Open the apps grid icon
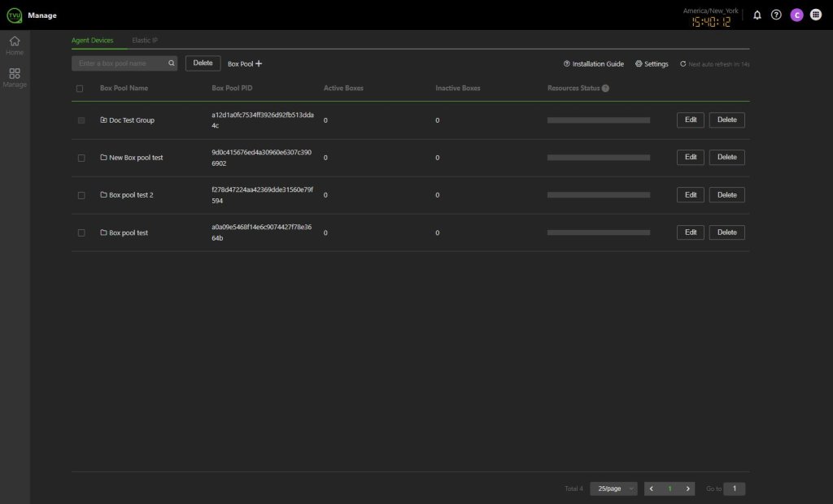 click(815, 15)
